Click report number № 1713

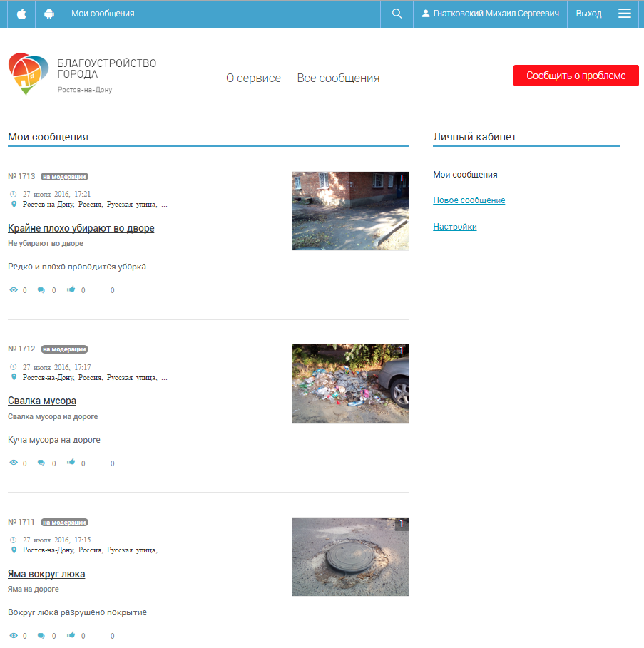tap(21, 177)
